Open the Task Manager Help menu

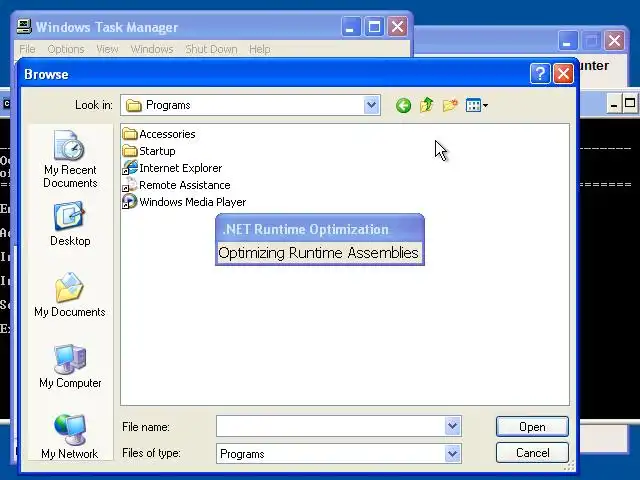click(x=260, y=49)
